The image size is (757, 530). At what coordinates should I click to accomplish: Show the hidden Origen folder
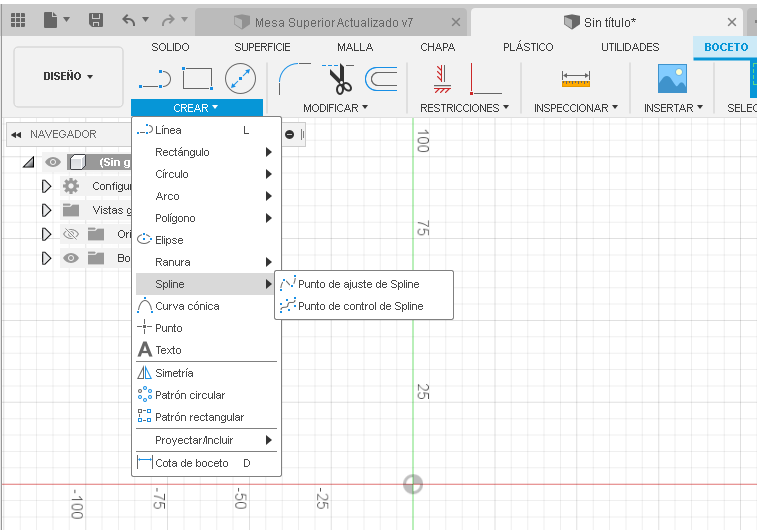pyautogui.click(x=71, y=235)
